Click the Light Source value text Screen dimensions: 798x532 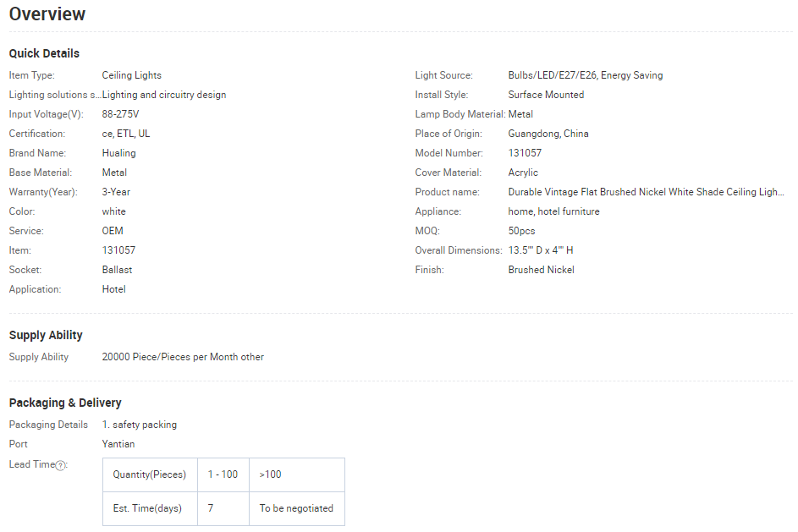(586, 75)
